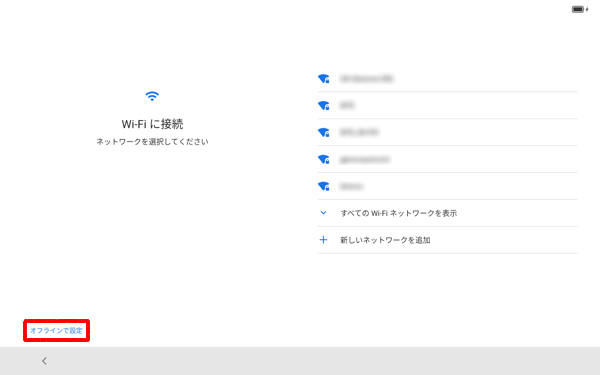Click the plus icon to add network
The width and height of the screenshot is (600, 375).
323,240
